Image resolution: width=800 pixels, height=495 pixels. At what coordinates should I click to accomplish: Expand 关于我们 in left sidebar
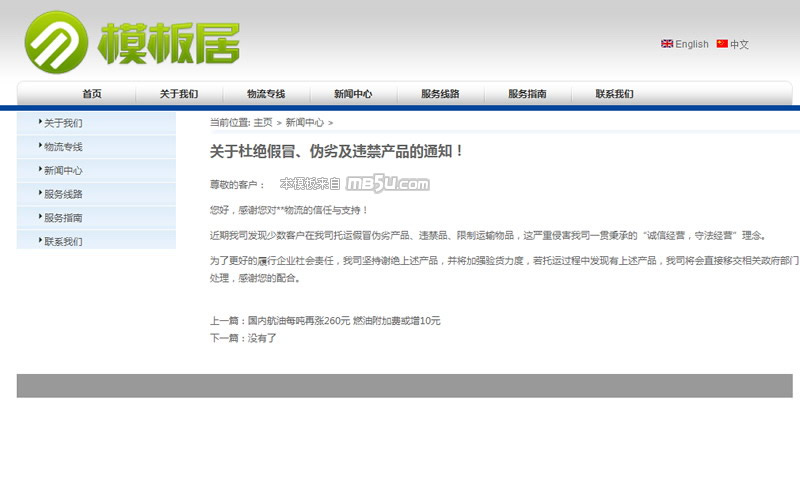tap(63, 123)
